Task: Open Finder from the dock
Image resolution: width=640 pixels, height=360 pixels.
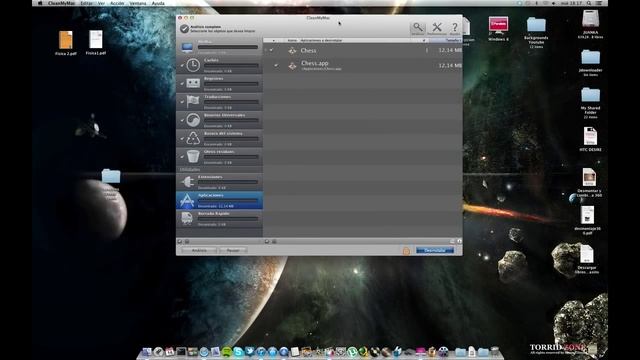Action: coord(147,351)
